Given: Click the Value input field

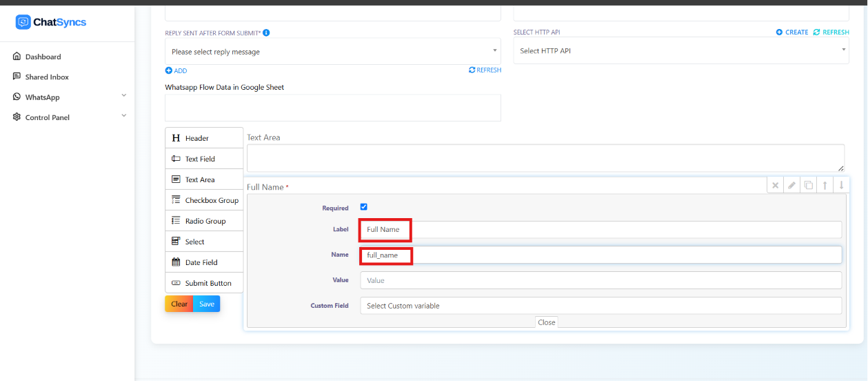Looking at the screenshot, I should [601, 280].
